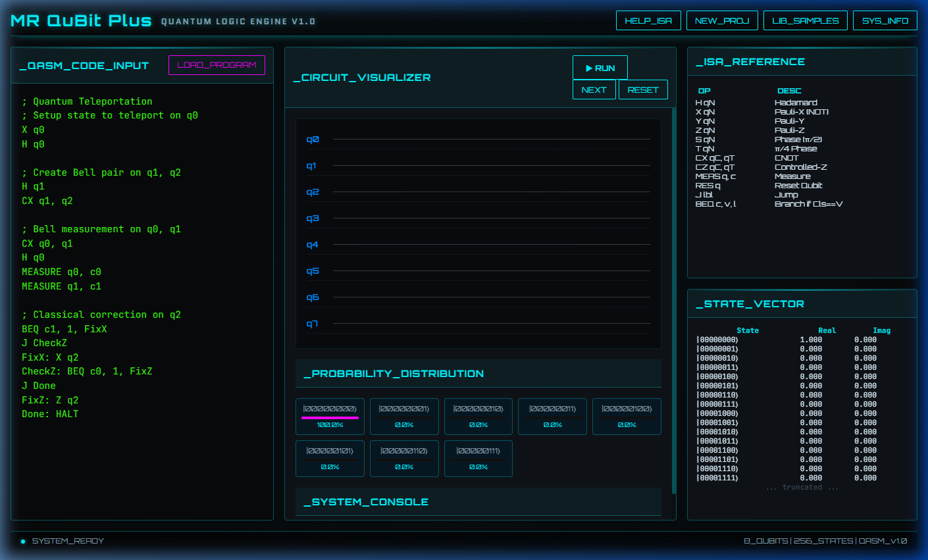Click the circuit visualizer vertical scrollbar
The height and width of the screenshot is (560, 928).
coord(673,300)
